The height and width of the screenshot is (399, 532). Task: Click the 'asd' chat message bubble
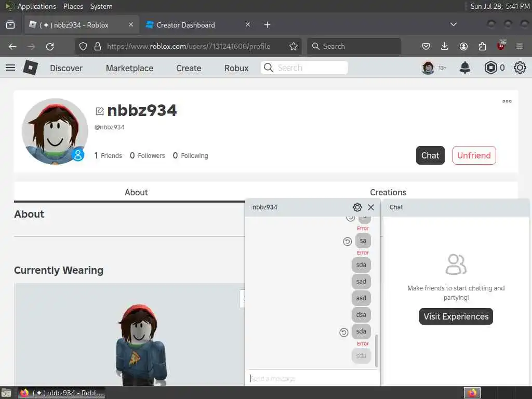361,298
